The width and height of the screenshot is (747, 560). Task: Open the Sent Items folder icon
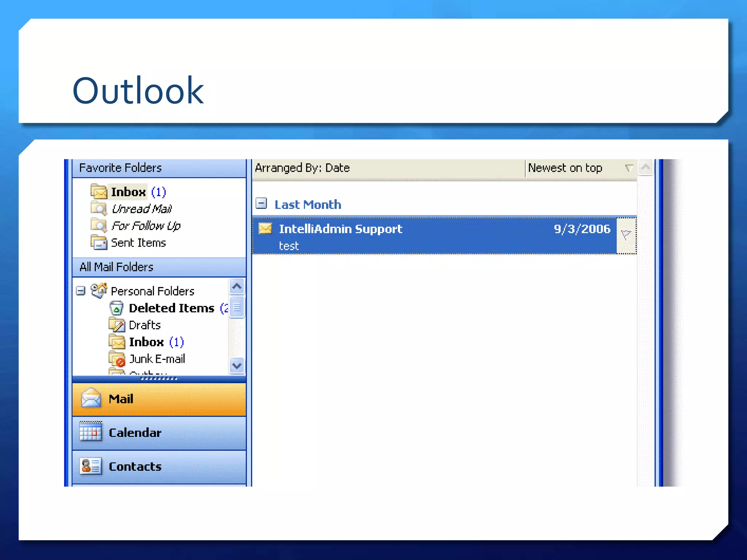(98, 242)
